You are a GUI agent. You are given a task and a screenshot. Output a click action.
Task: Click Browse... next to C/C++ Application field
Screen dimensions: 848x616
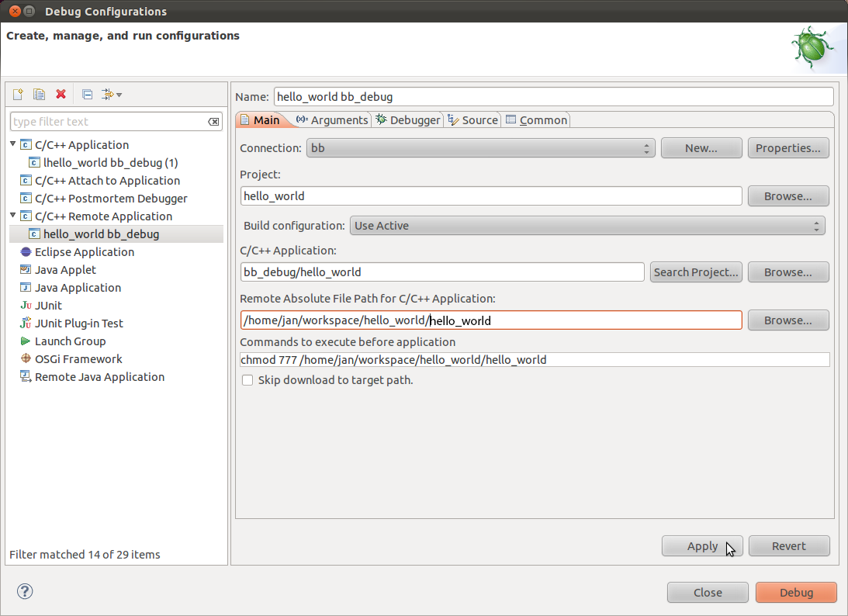[788, 272]
